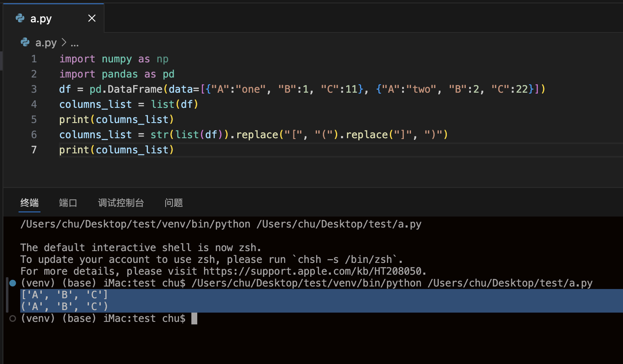
Task: Close the a.py editor tab
Action: click(92, 18)
